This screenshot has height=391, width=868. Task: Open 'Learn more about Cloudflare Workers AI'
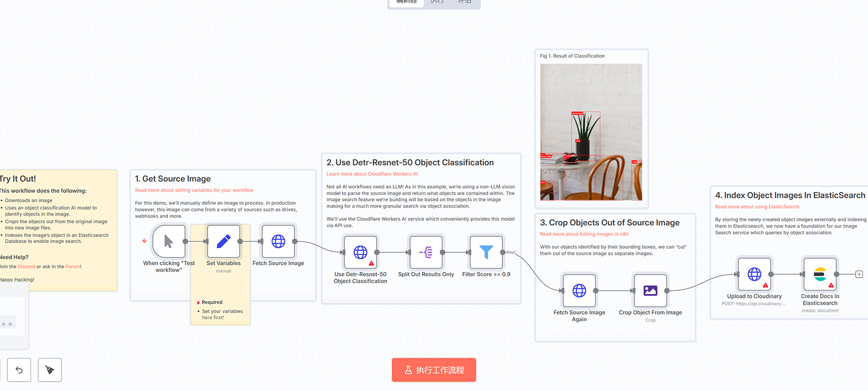(371, 174)
